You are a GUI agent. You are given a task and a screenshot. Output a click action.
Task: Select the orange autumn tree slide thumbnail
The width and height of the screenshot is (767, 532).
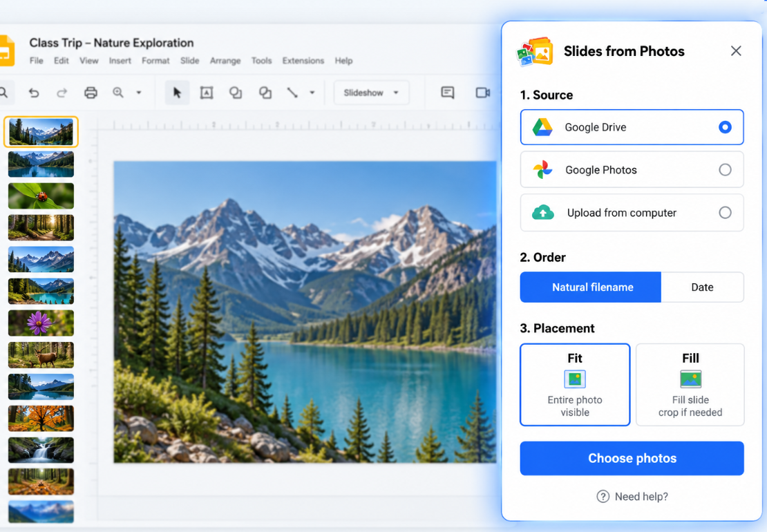point(41,418)
